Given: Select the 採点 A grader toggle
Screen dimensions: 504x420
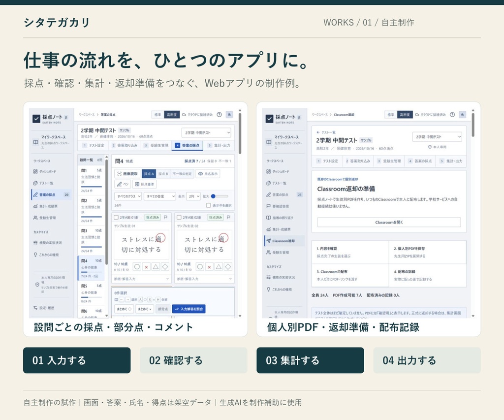Looking at the screenshot, I should click(x=149, y=174).
